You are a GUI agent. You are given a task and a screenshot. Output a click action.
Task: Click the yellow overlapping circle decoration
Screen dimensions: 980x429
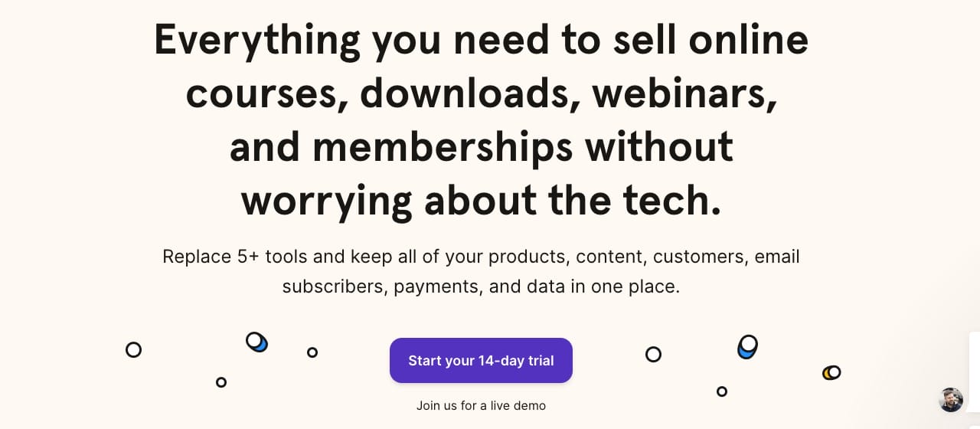831,373
